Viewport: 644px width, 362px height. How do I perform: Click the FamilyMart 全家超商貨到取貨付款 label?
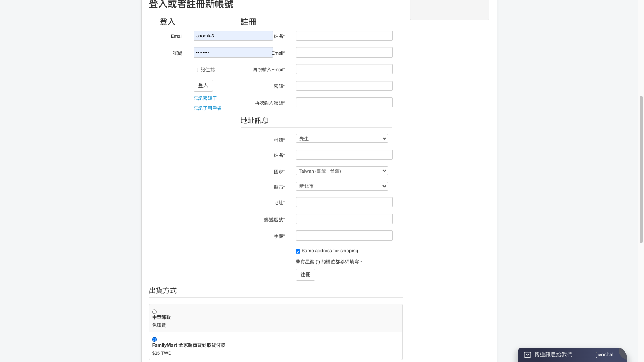pos(189,345)
